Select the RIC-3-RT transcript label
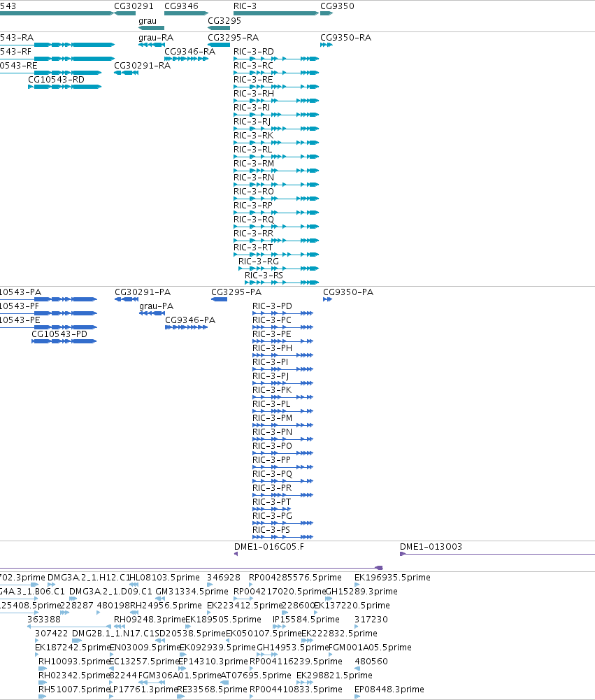This screenshot has height=700, width=595. point(252,248)
